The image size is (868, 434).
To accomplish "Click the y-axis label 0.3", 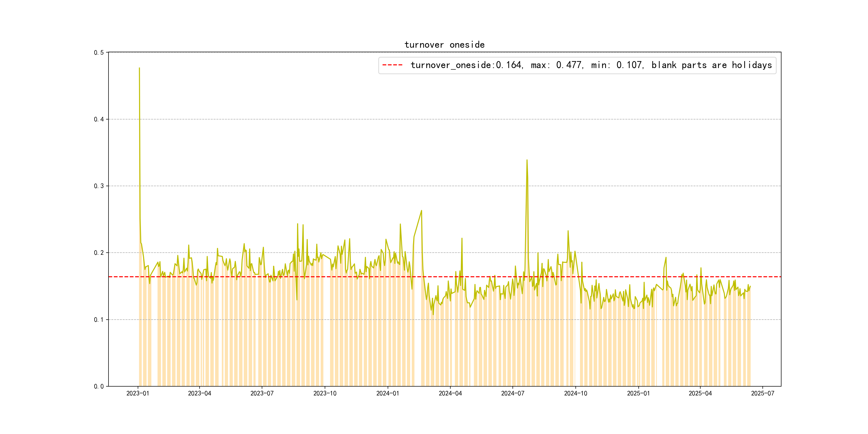I will (99, 186).
